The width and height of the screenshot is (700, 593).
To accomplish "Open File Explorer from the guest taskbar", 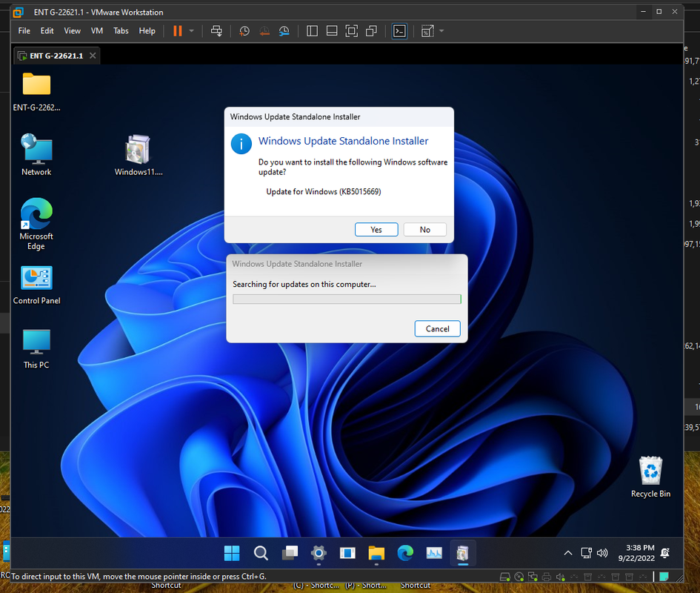I will (x=376, y=553).
